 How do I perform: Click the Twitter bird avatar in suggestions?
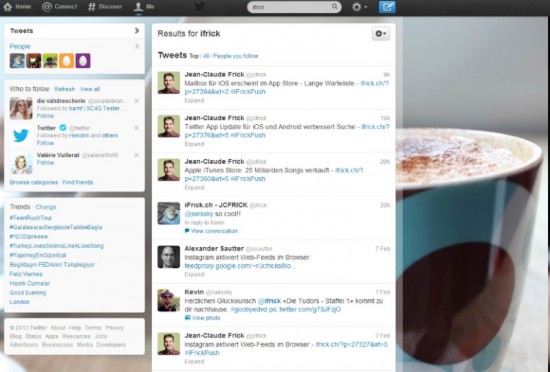[21, 135]
